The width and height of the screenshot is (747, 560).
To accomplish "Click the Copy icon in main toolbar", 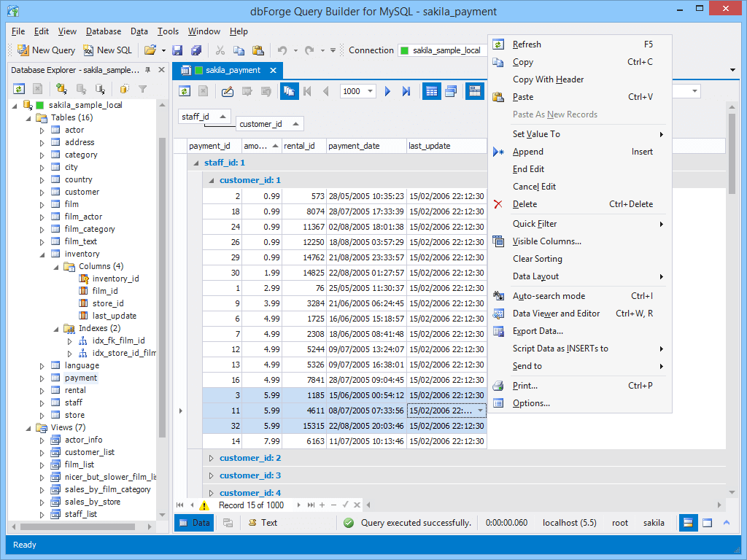I will click(239, 50).
